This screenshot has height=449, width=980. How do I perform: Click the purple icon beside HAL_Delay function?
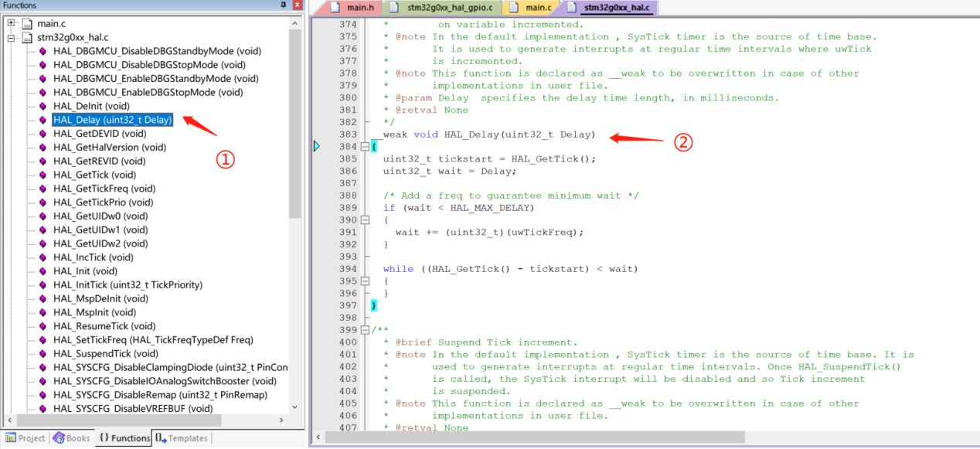43,120
